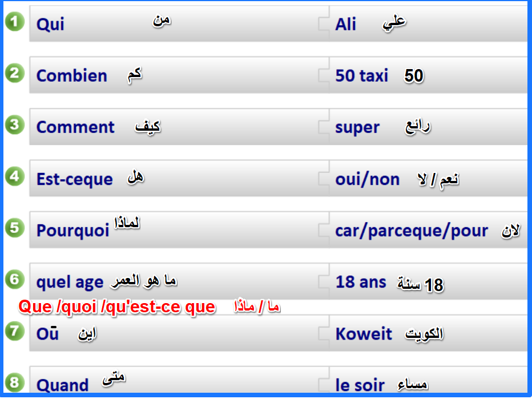532x399 pixels.
Task: Select the 'Combien' question box
Action: (x=177, y=75)
